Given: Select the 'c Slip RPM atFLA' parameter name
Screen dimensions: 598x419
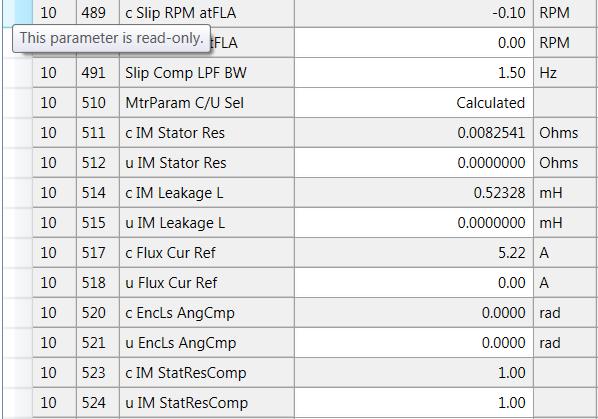Looking at the screenshot, I should [180, 13].
